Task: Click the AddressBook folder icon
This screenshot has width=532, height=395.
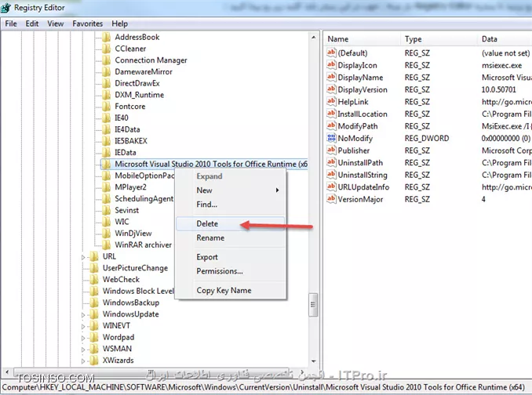Action: coord(107,37)
